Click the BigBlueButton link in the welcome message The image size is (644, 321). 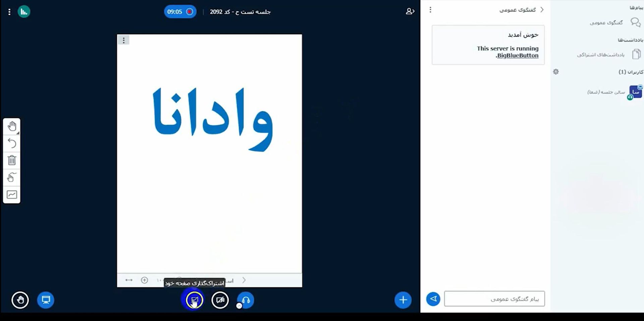[x=517, y=55]
